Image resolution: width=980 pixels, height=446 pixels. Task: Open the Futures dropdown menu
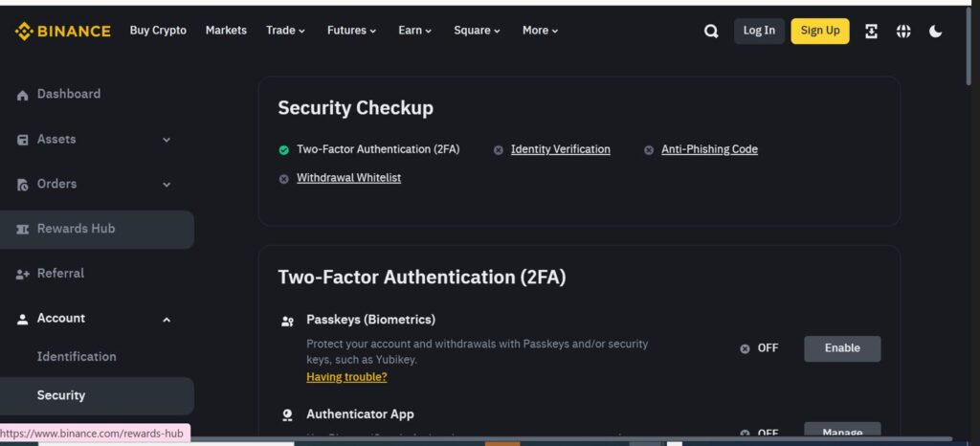click(x=351, y=31)
